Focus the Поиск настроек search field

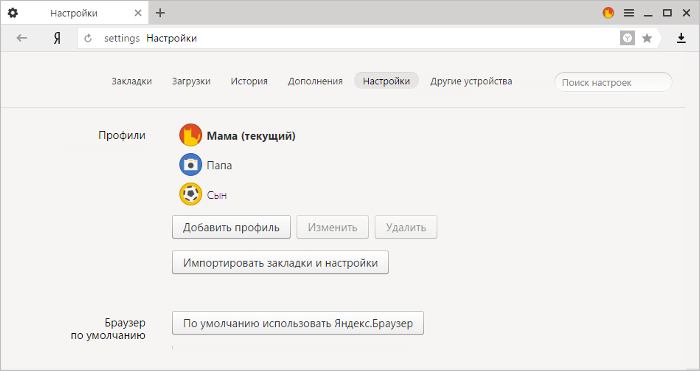pos(613,83)
